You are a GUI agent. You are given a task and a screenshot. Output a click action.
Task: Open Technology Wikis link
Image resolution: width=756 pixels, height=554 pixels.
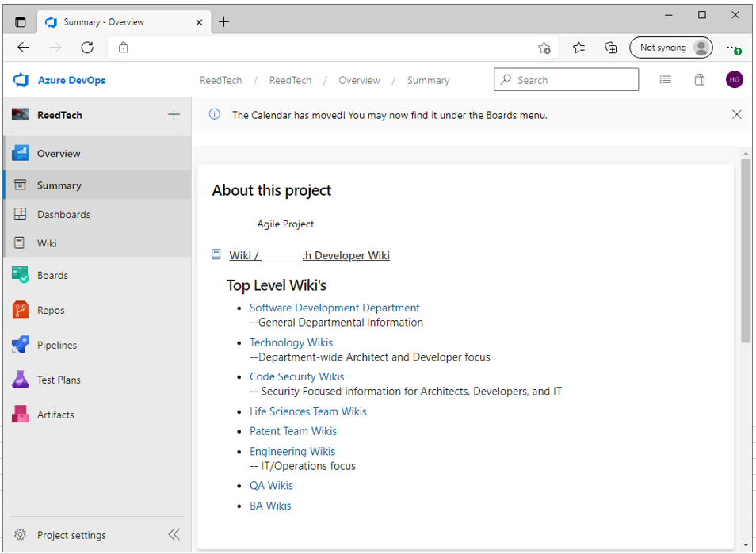[x=291, y=342]
